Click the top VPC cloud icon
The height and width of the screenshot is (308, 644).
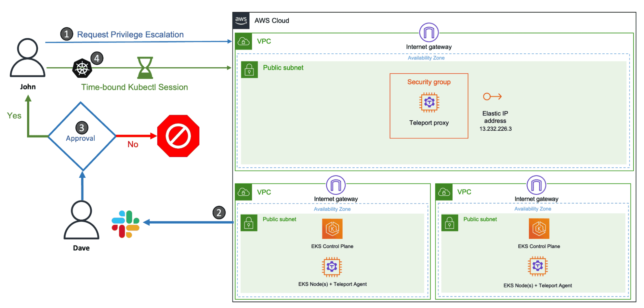coord(244,42)
